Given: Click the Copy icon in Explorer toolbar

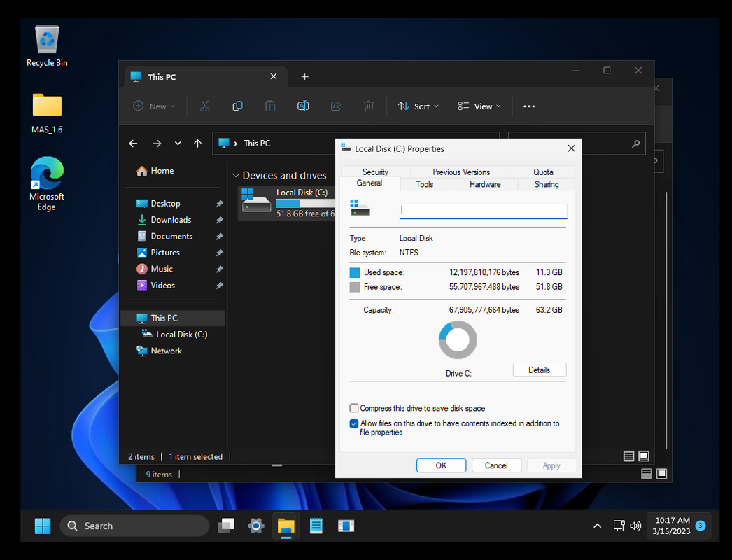Looking at the screenshot, I should pyautogui.click(x=237, y=106).
